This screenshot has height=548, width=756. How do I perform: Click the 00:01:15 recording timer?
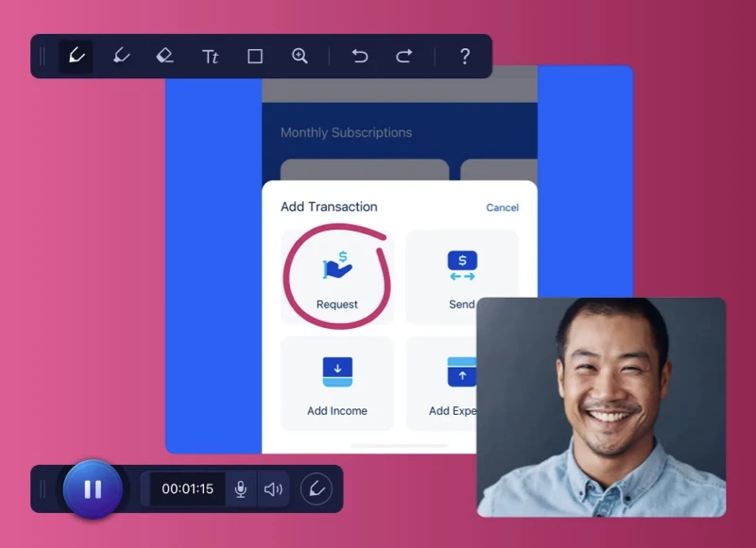187,488
